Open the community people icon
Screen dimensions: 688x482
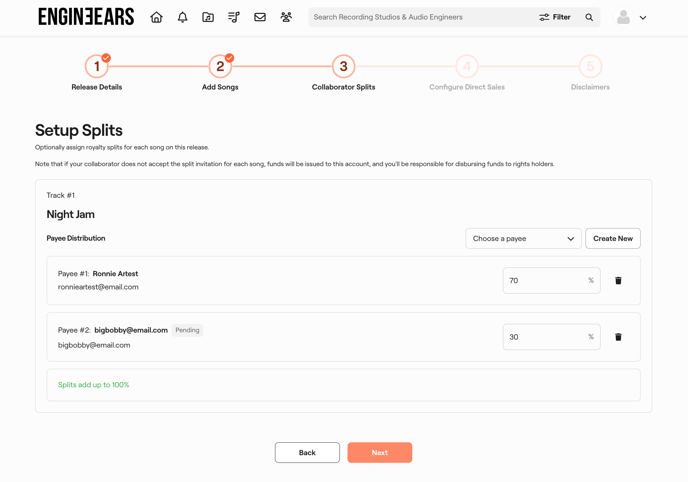pyautogui.click(x=286, y=17)
